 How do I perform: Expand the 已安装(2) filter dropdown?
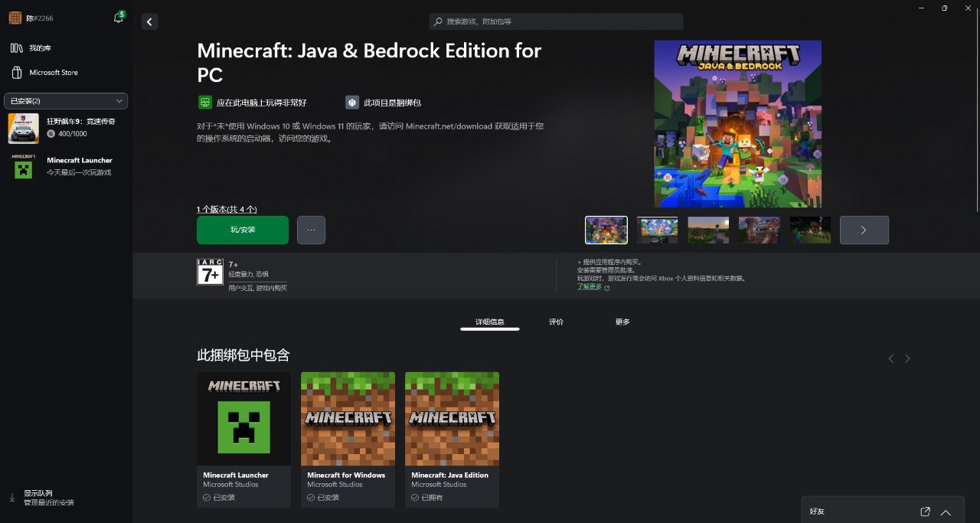tap(66, 101)
